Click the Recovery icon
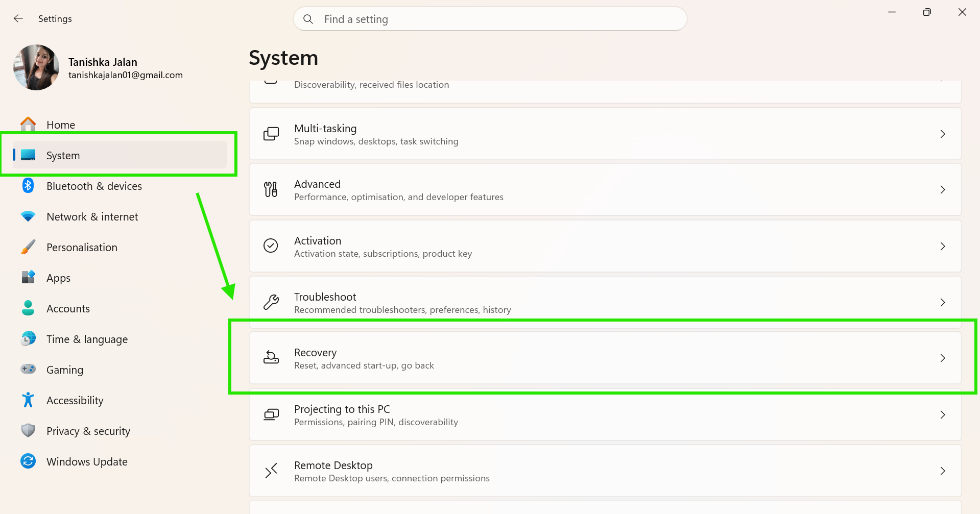Image resolution: width=980 pixels, height=514 pixels. 271,358
